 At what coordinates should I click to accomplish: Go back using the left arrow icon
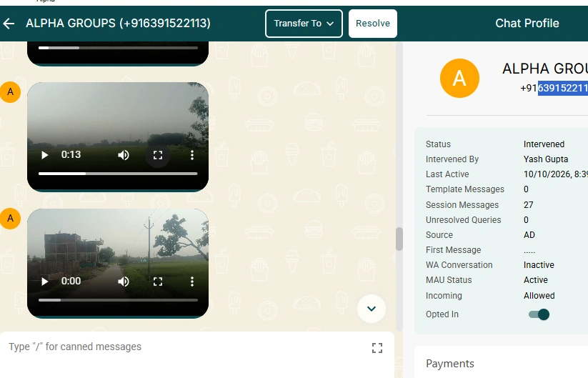pyautogui.click(x=9, y=24)
